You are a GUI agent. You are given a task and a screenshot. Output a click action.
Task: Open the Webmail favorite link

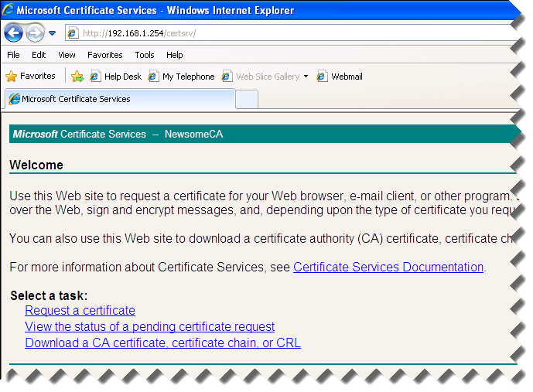pos(340,77)
